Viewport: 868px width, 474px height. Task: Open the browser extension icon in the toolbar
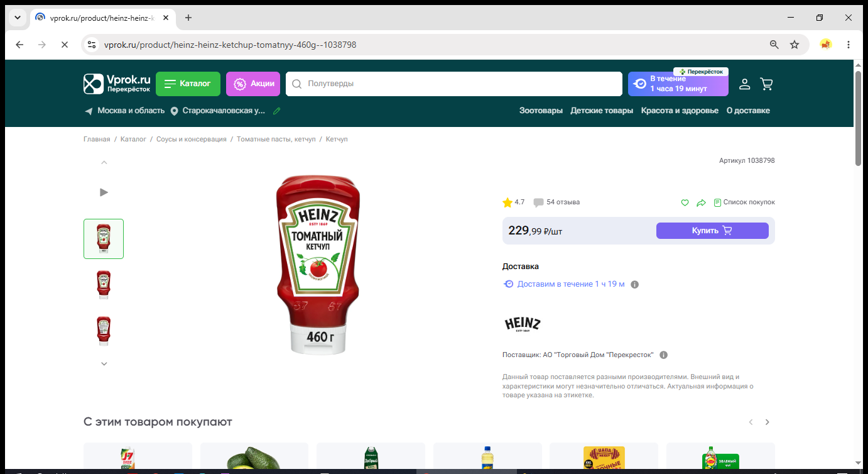(x=826, y=45)
